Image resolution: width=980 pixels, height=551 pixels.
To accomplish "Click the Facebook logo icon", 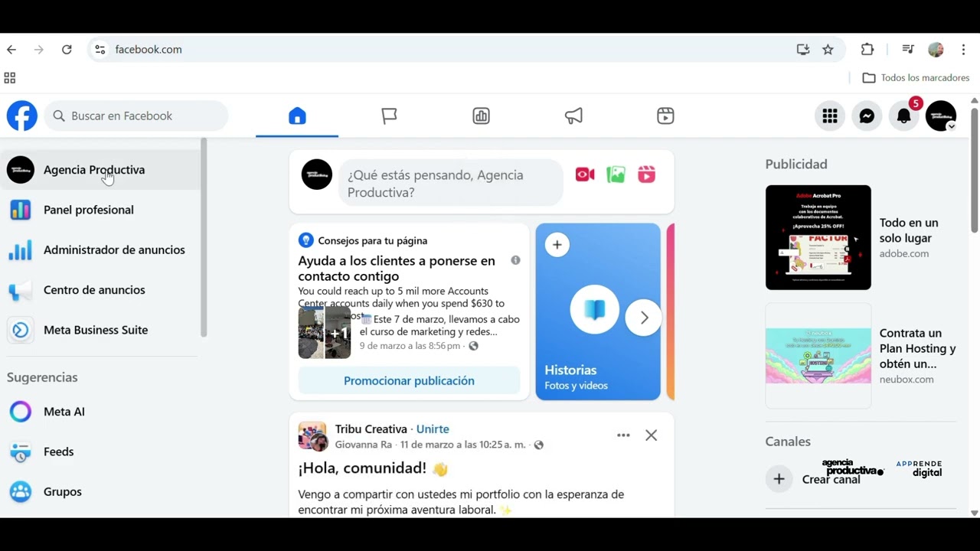I will [x=22, y=116].
